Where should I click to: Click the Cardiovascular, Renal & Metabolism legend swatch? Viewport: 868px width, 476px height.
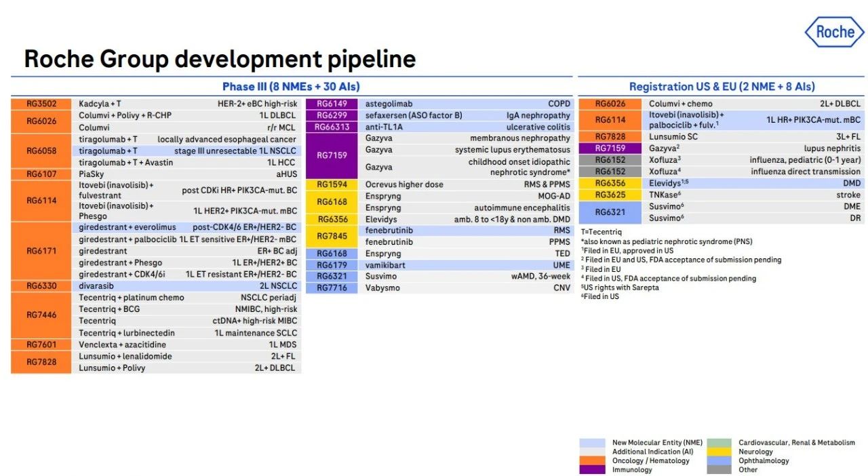[x=719, y=443]
